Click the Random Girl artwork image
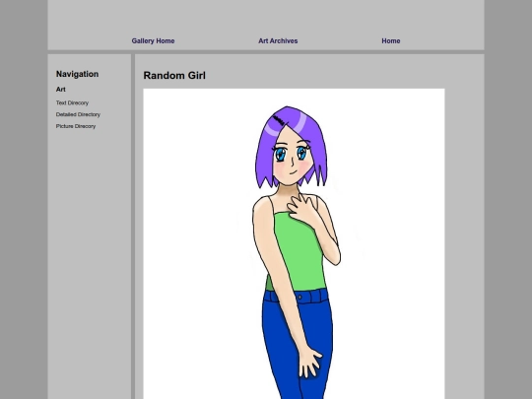 294,243
